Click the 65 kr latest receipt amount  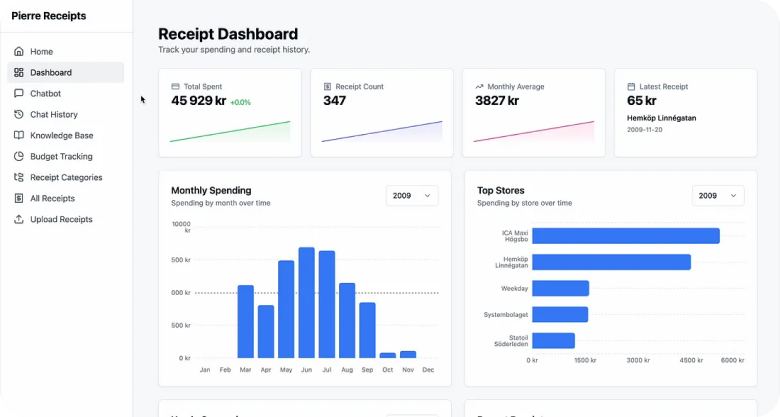(642, 101)
